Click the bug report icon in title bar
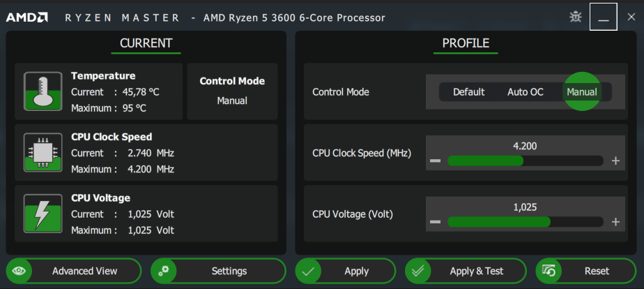 pos(575,17)
